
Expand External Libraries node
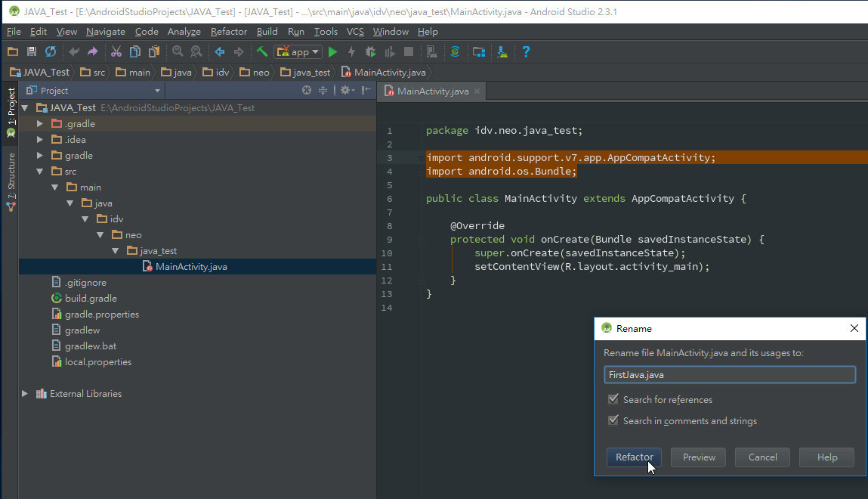click(x=25, y=394)
